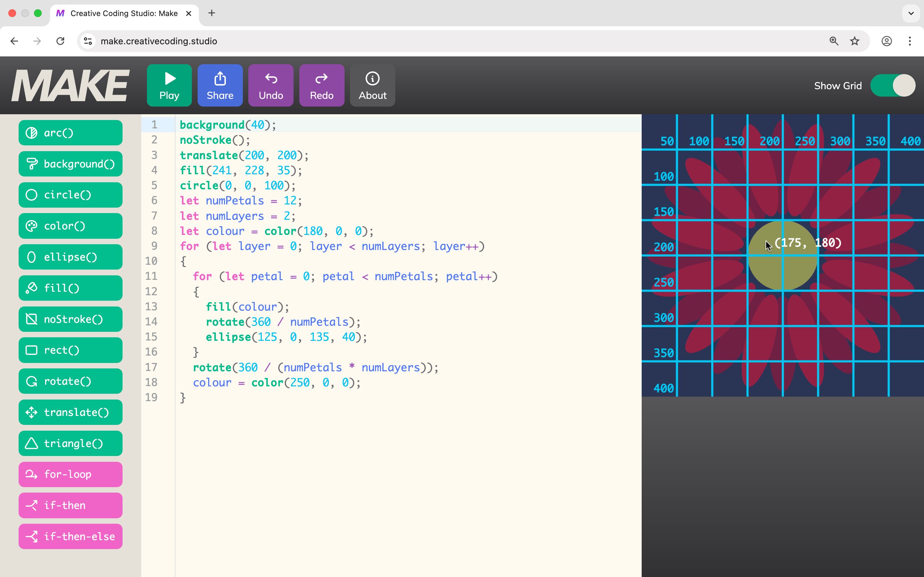Viewport: 924px width, 577px height.
Task: Open the About info panel
Action: [372, 85]
